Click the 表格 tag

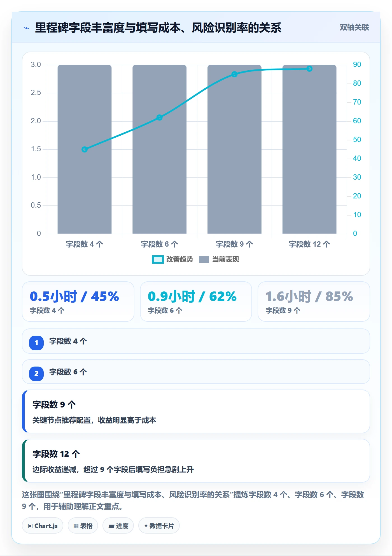pyautogui.click(x=83, y=526)
